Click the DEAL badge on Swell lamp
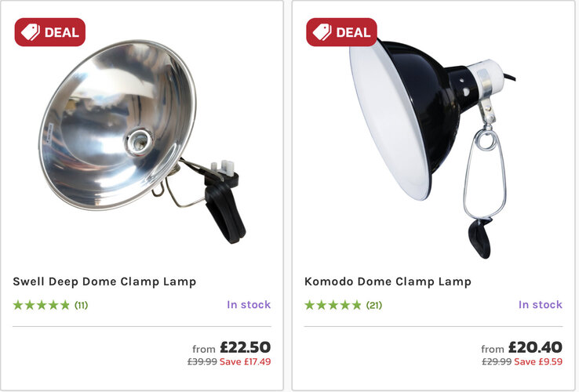This screenshot has width=579, height=392. point(49,32)
